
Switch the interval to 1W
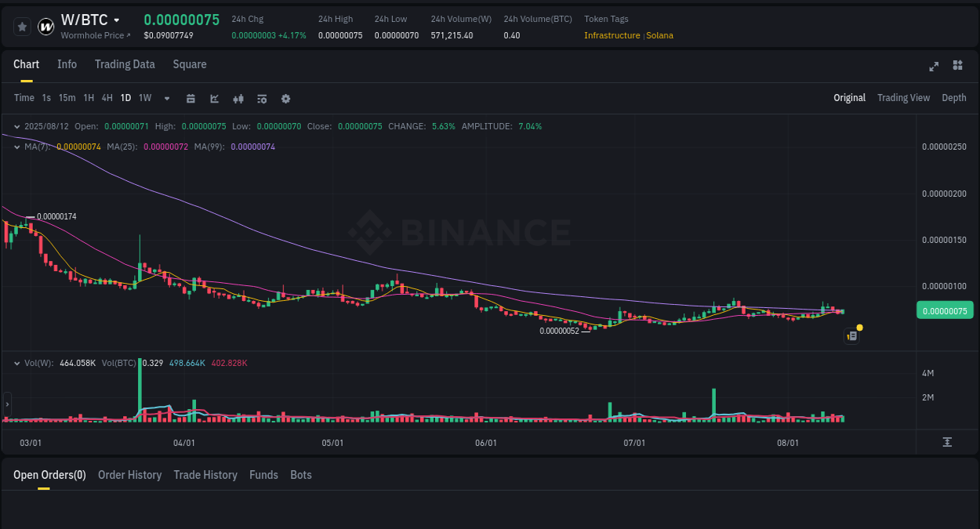coord(145,98)
